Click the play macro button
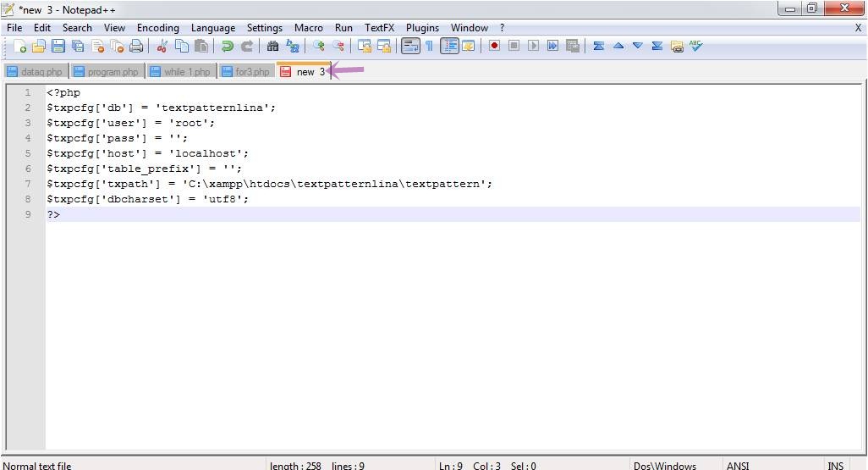Viewport: 868px width, 470px height. tap(533, 47)
